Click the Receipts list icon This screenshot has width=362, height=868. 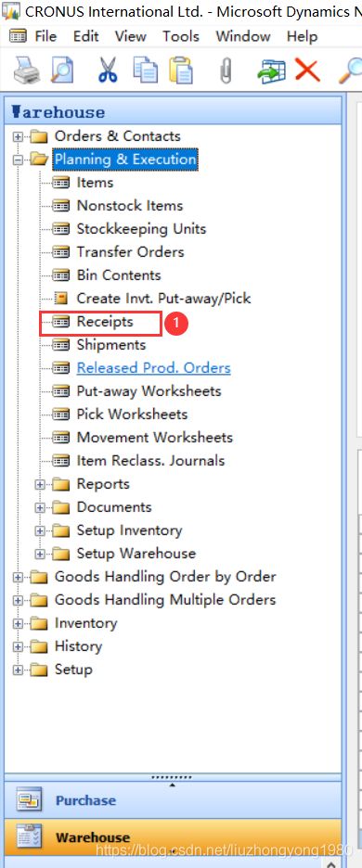61,322
